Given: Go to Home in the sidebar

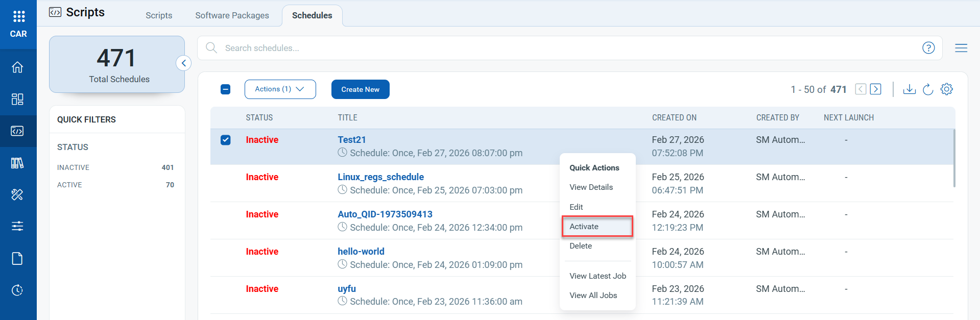Looking at the screenshot, I should point(17,67).
